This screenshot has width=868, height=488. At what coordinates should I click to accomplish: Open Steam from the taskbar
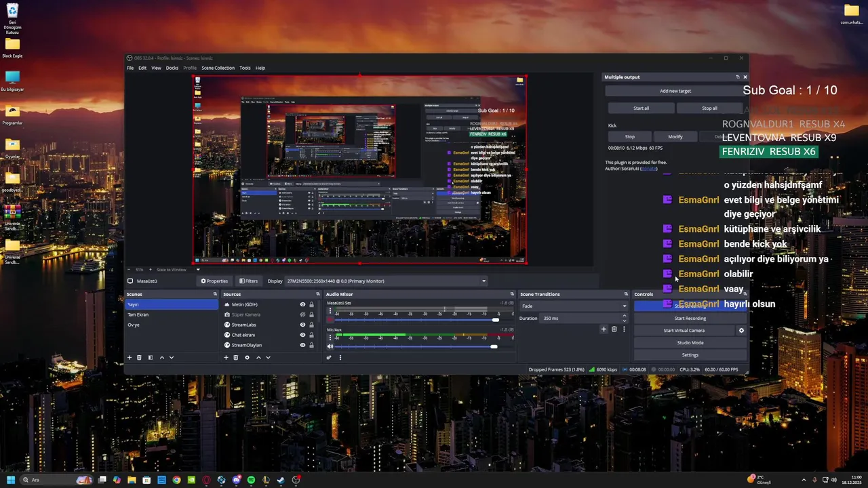coord(281,480)
